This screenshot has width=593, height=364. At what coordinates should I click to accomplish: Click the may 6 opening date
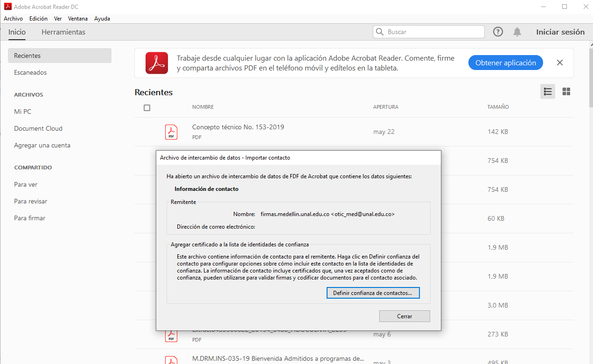(382, 335)
